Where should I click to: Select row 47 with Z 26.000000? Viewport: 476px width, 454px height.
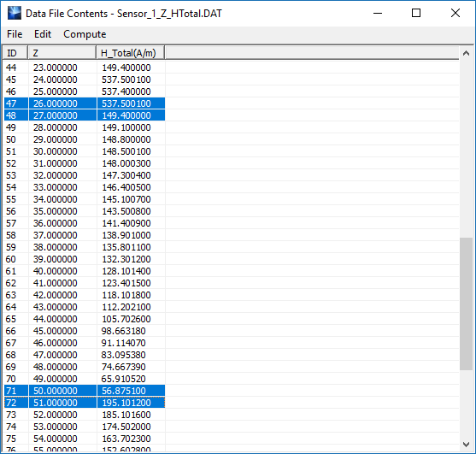[85, 103]
